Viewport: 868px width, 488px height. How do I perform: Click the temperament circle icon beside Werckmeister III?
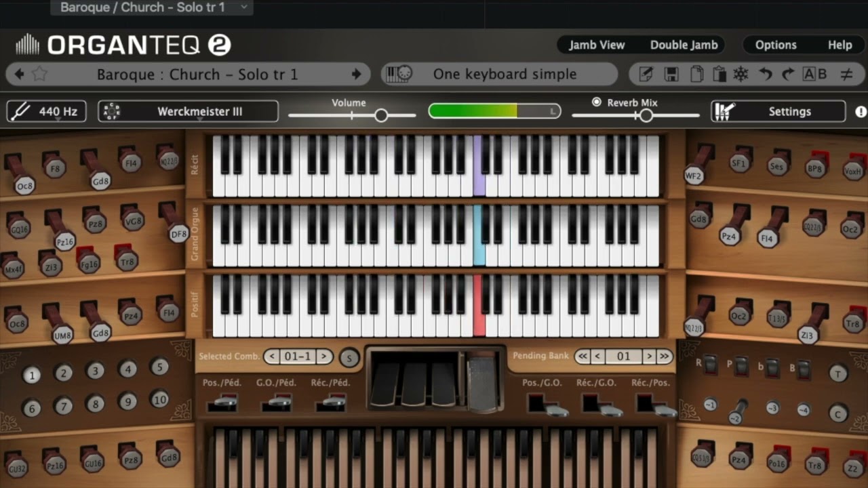pyautogui.click(x=111, y=111)
